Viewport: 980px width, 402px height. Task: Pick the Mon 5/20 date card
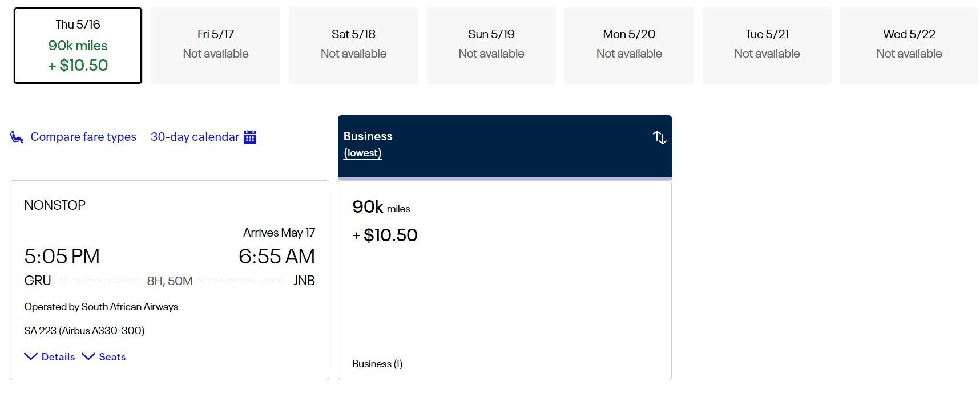point(629,46)
